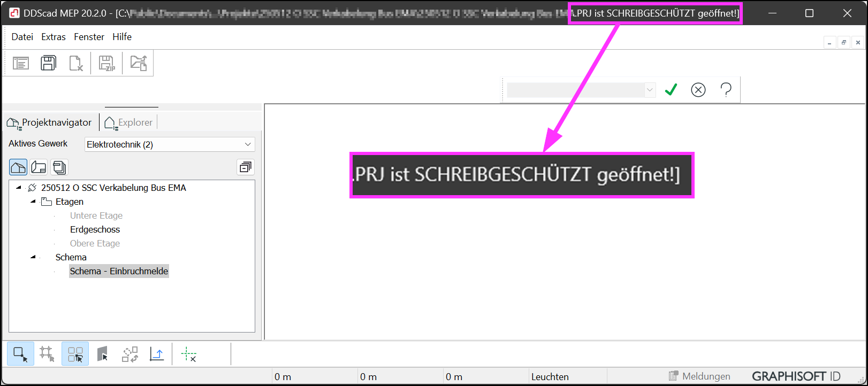Toggle the multi-object selection mode
The image size is (868, 386).
coord(75,354)
